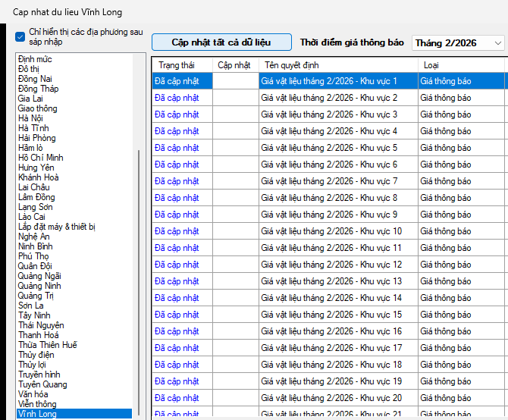Image resolution: width=508 pixels, height=420 pixels.
Task: Click the 'Cập nhật' column header
Action: pos(234,65)
